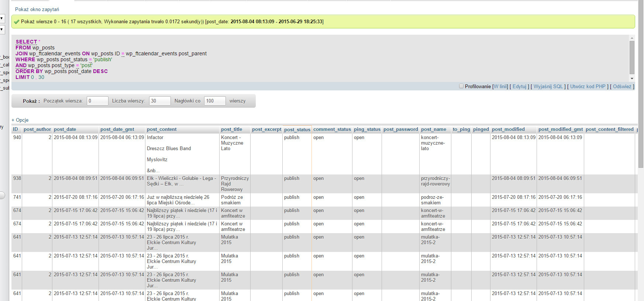
Task: Sort by the post_password column header
Action: coord(401,129)
